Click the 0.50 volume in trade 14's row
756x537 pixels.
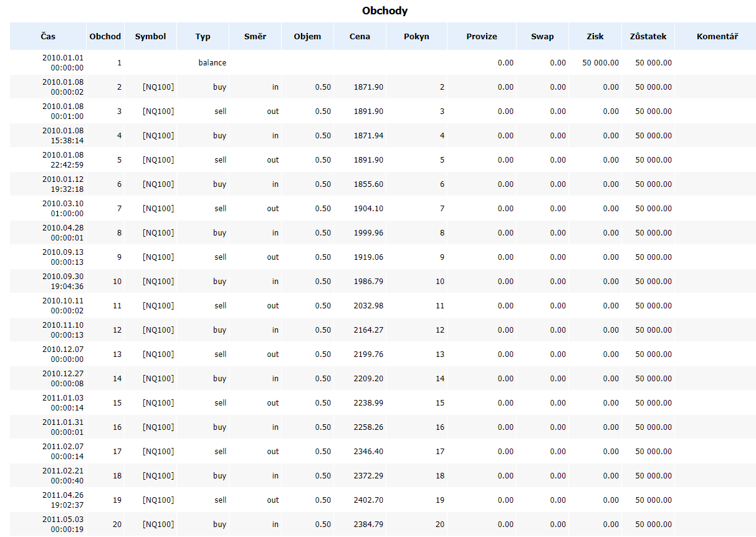pos(323,379)
